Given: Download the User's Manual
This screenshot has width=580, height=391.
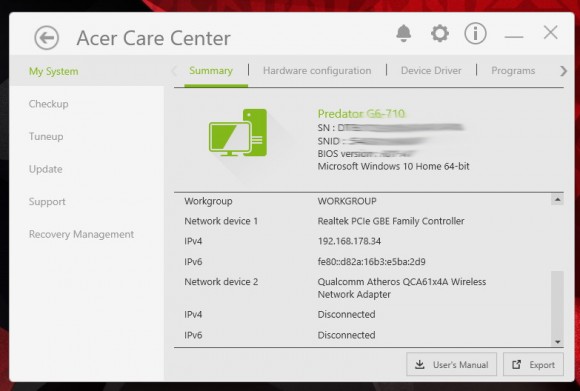Looking at the screenshot, I should 451,365.
